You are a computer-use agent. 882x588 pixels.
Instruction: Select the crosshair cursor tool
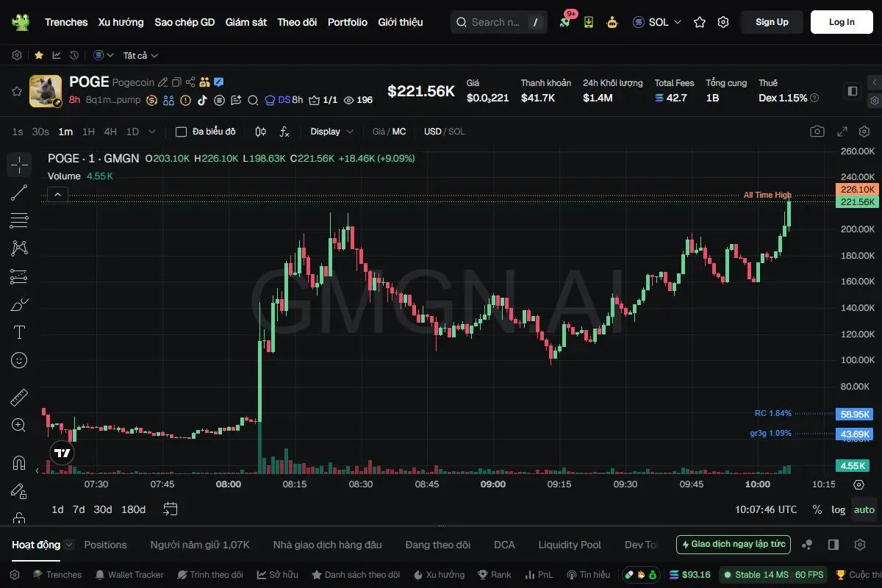tap(19, 165)
